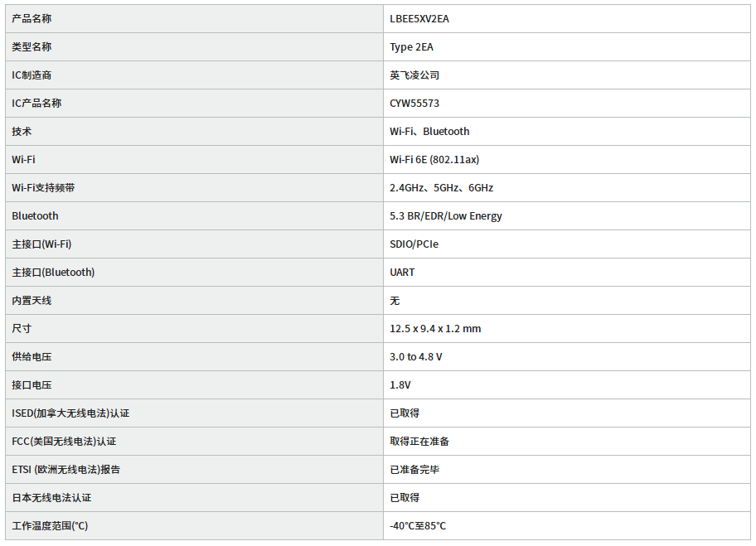Click the 内置天线 row label
The image size is (756, 546).
tap(31, 301)
